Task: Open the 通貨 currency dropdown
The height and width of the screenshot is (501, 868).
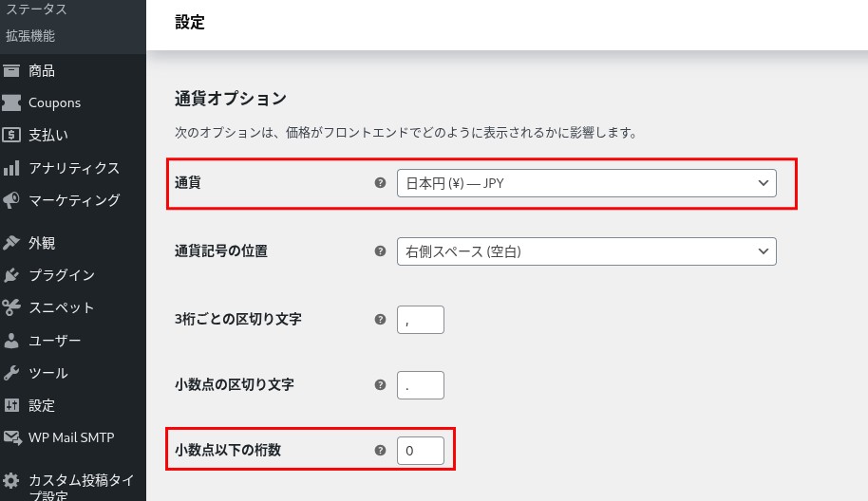Action: point(586,183)
